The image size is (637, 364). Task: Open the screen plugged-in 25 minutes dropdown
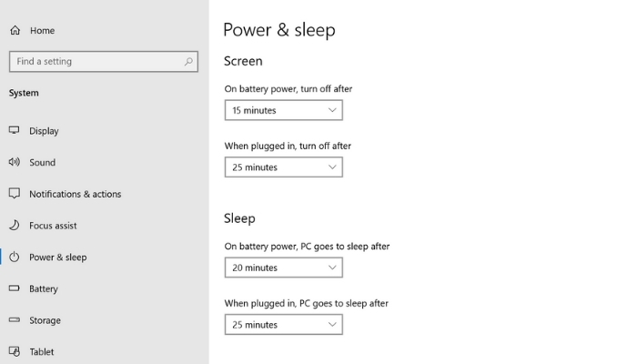click(284, 167)
